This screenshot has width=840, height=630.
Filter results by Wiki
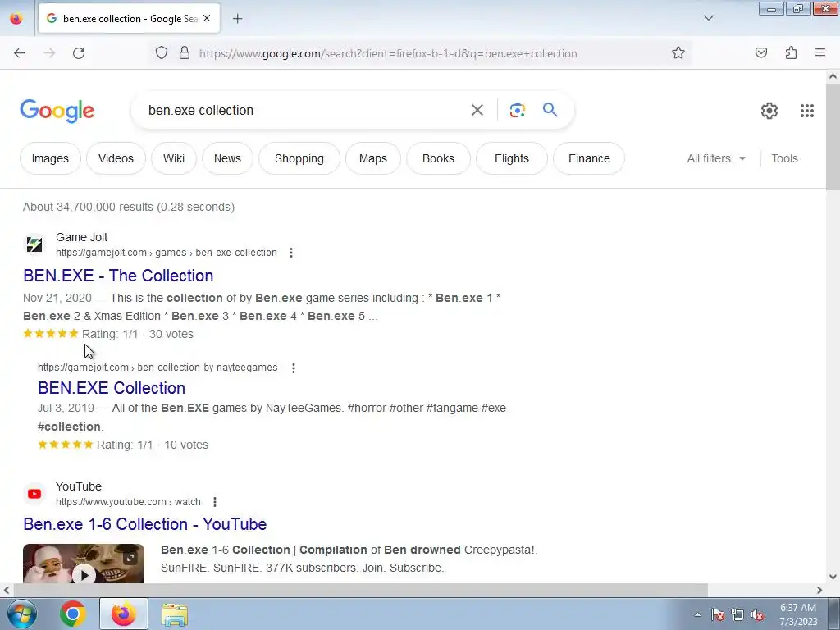click(x=174, y=158)
